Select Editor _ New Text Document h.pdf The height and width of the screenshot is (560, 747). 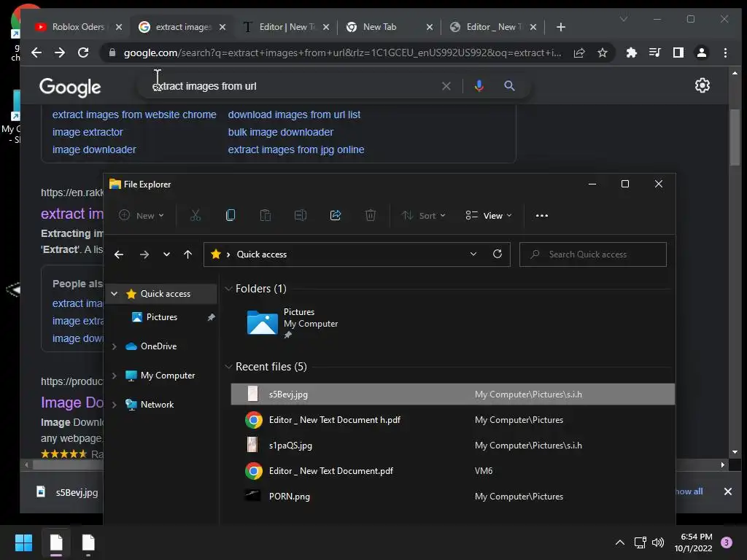point(452,420)
